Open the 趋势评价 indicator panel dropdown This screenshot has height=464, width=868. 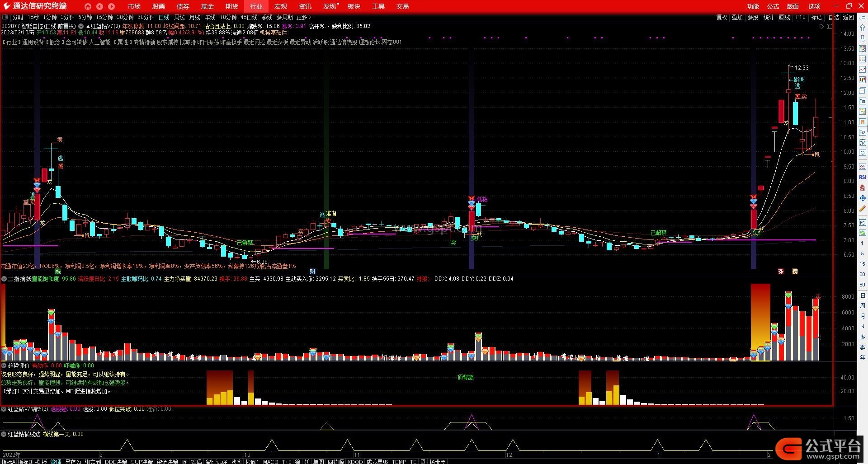[4, 366]
